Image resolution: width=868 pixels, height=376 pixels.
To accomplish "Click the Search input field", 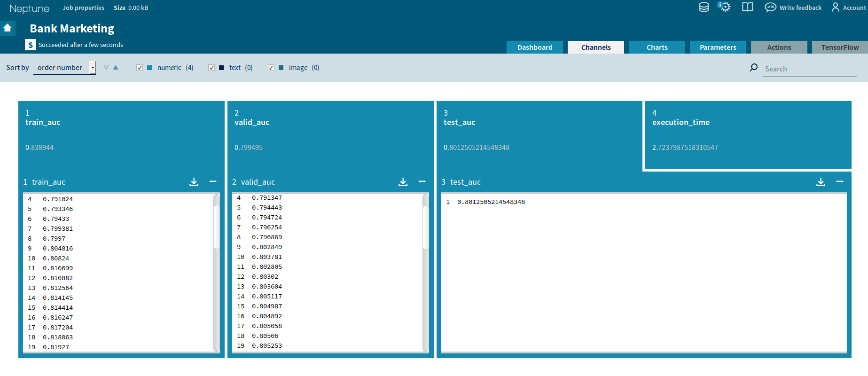I will (809, 69).
